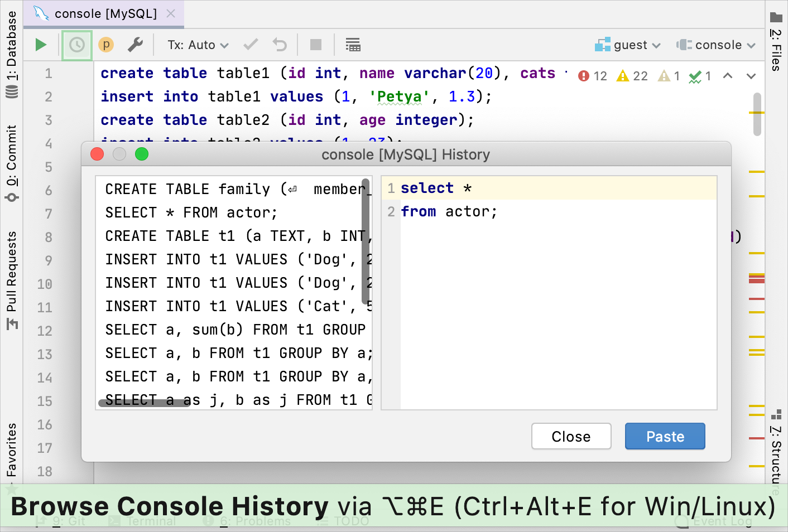This screenshot has height=532, width=788.
Task: Commit the current transaction
Action: [250, 45]
